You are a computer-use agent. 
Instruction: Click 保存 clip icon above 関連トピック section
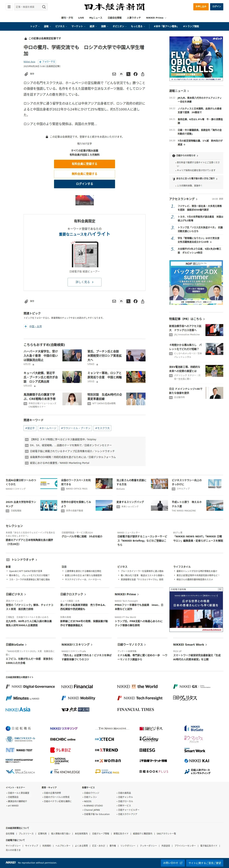pyautogui.click(x=26, y=301)
